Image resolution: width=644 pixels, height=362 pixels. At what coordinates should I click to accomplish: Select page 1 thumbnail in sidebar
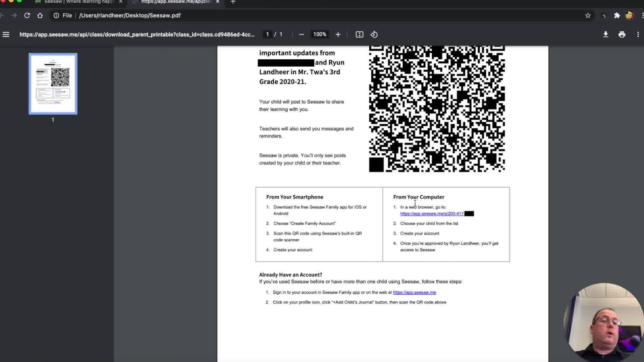click(x=53, y=84)
